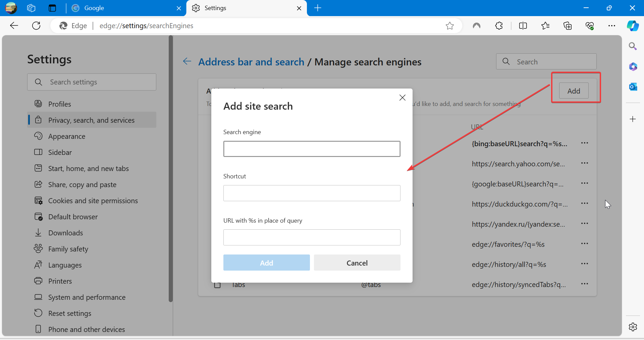Open Microsoft 365 sidebar icon

pyautogui.click(x=633, y=66)
